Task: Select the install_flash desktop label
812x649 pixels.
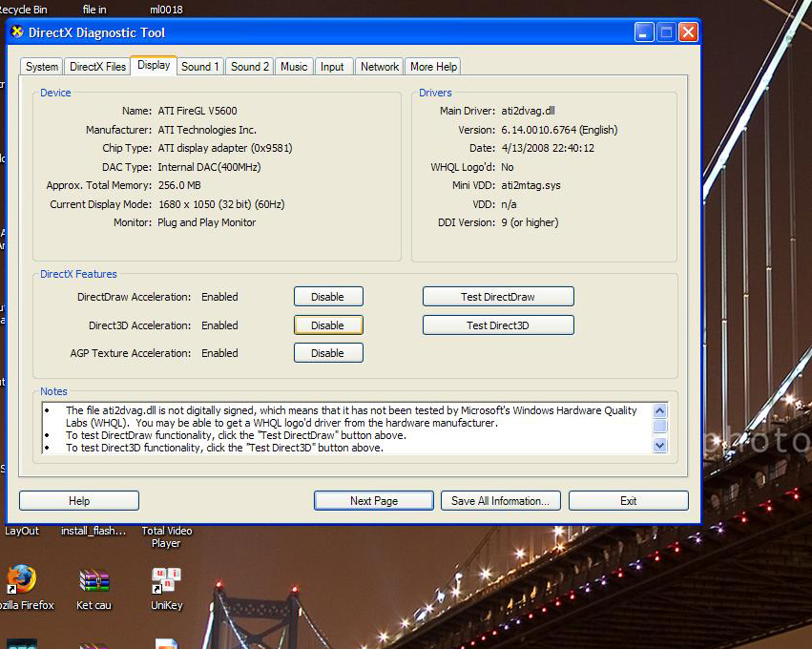Action: tap(94, 531)
